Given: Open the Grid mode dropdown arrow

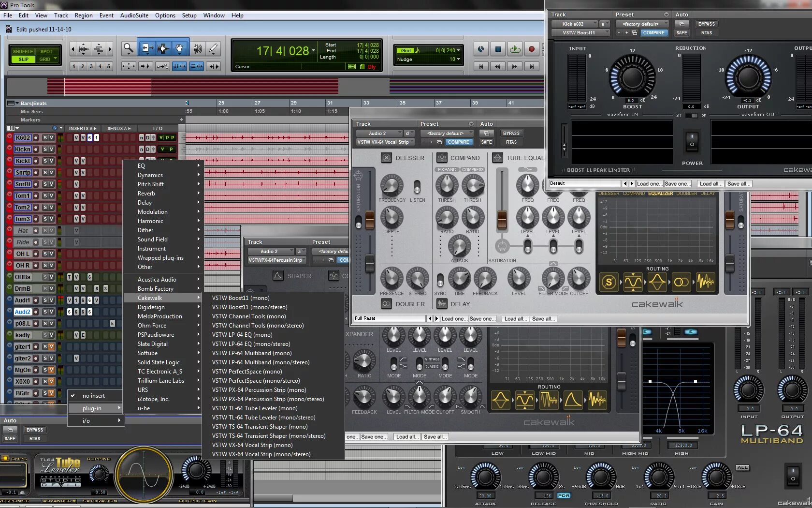Looking at the screenshot, I should click(x=55, y=59).
